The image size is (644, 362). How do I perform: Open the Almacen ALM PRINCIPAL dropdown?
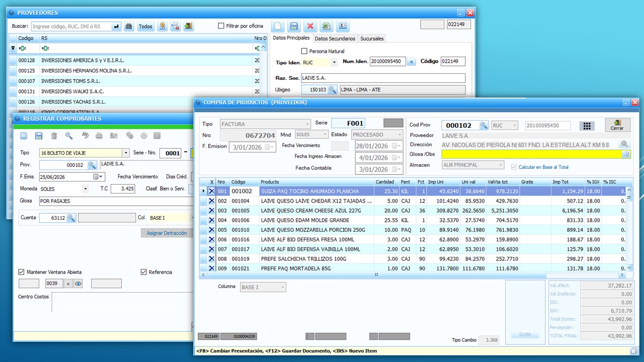click(501, 165)
